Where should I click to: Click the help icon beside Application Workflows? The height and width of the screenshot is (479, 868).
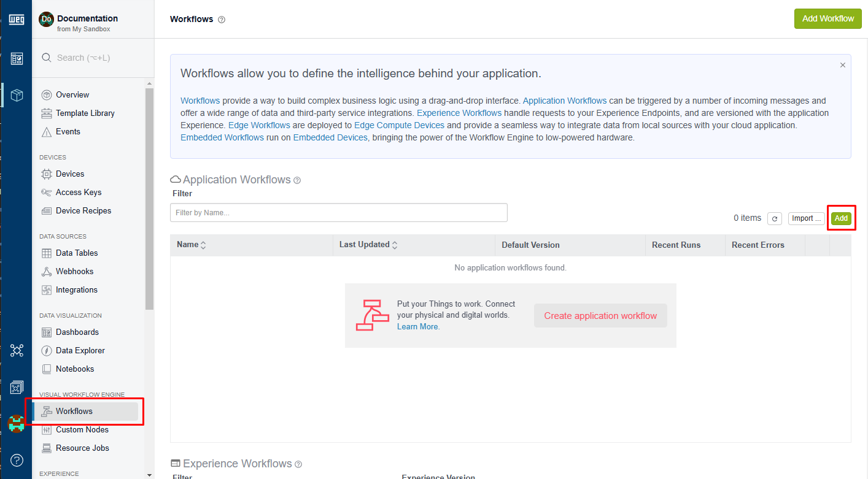click(297, 180)
